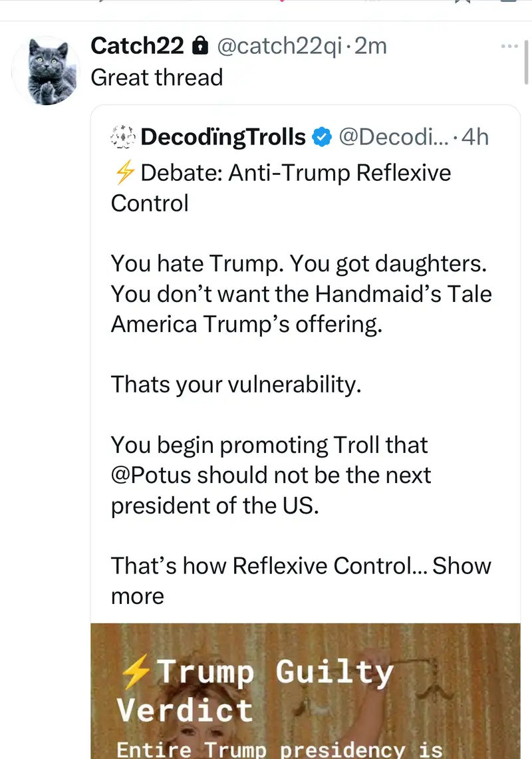Viewport: 532px width, 759px height.
Task: Click the lightning bolt emoji before "Debate"
Action: click(124, 173)
